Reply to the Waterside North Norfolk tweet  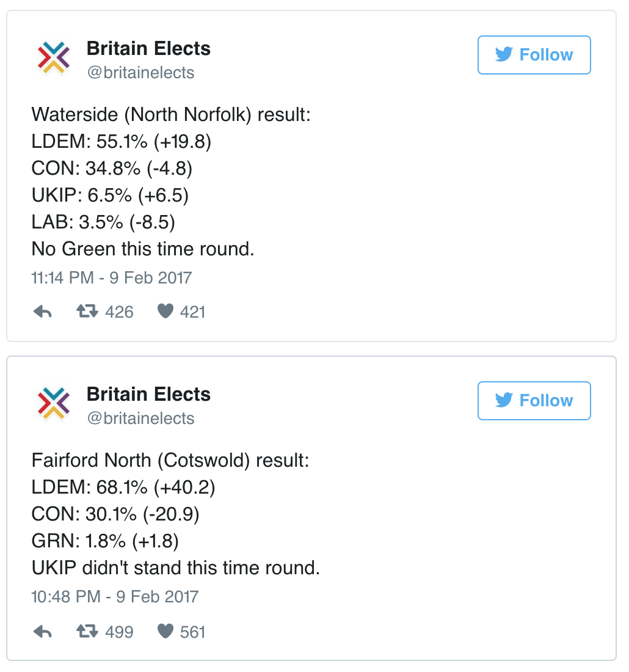pos(42,312)
